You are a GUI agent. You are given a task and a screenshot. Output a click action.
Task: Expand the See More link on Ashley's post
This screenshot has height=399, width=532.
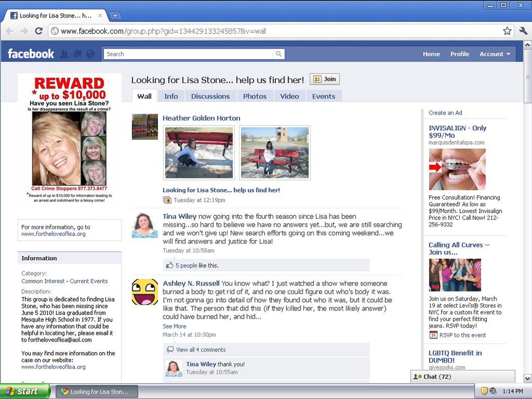[x=174, y=326]
